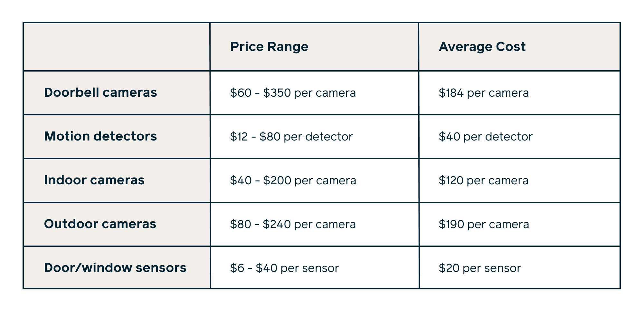Click the $190 per camera average cost

point(484,225)
